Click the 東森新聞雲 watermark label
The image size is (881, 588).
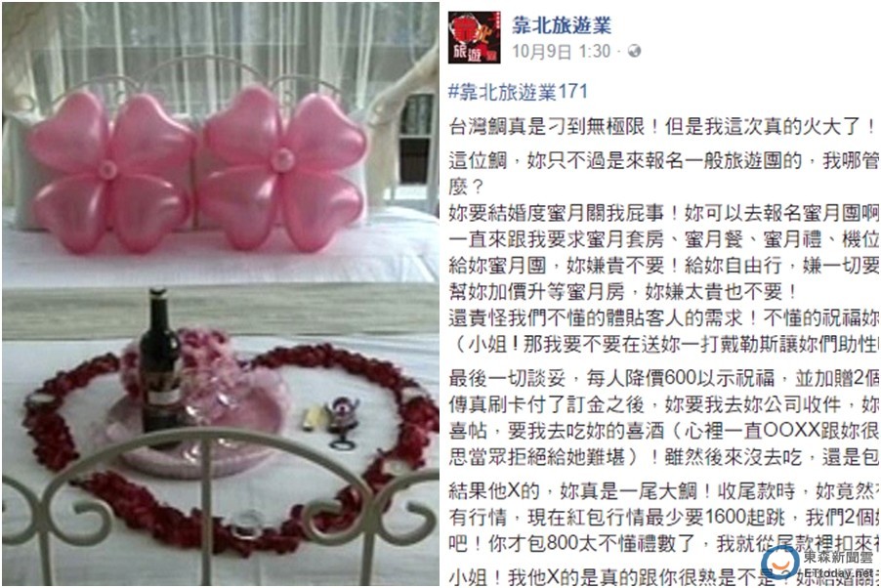pyautogui.click(x=839, y=557)
